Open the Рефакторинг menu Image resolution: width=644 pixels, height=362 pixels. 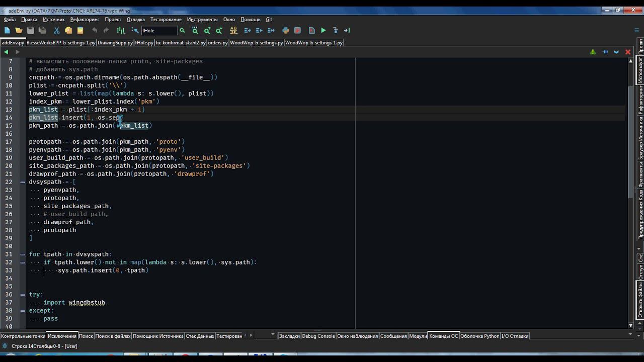pos(85,19)
